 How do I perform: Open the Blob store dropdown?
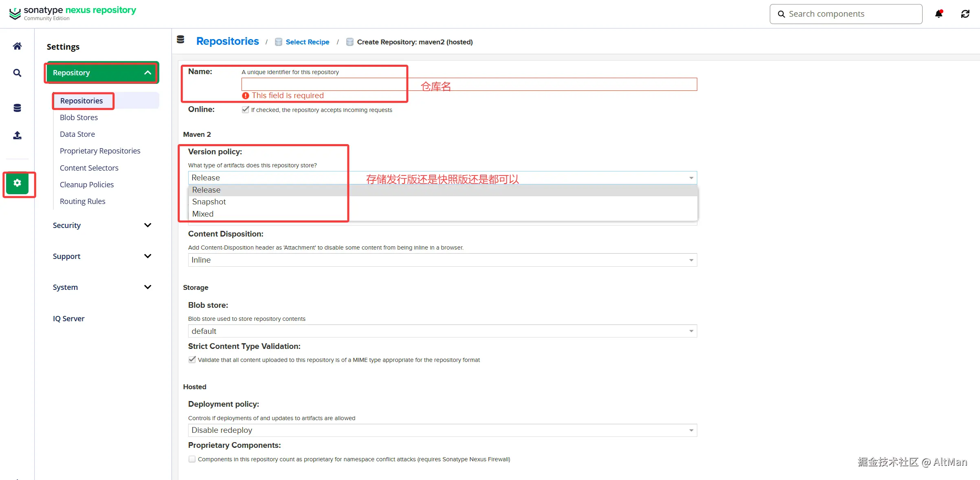pos(442,331)
